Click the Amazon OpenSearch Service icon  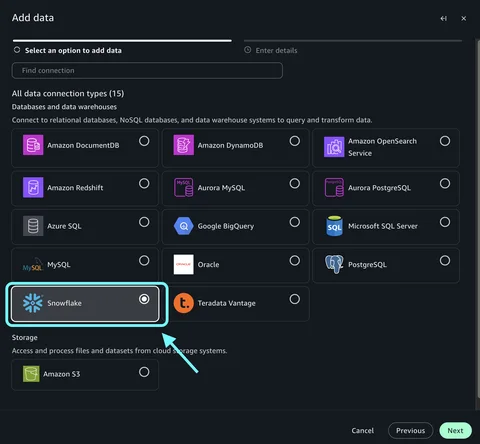click(x=334, y=147)
